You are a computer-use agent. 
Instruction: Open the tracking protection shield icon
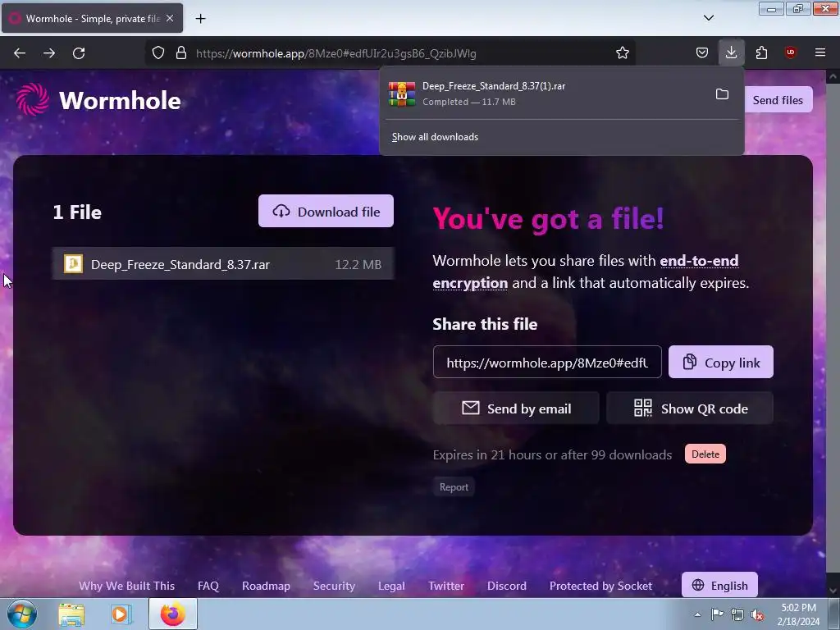(x=158, y=53)
